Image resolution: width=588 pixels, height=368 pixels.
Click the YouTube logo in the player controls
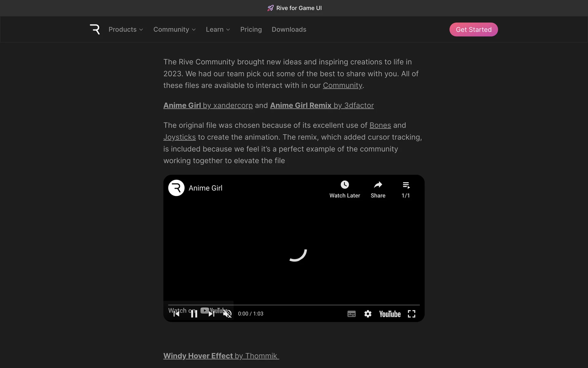[x=390, y=314]
